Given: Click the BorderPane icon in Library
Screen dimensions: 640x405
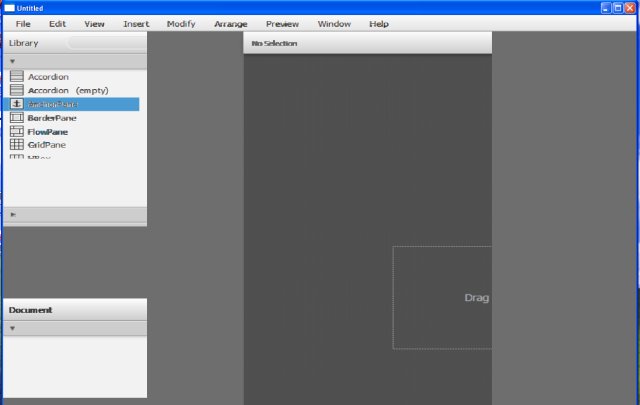Looking at the screenshot, I should point(17,118).
